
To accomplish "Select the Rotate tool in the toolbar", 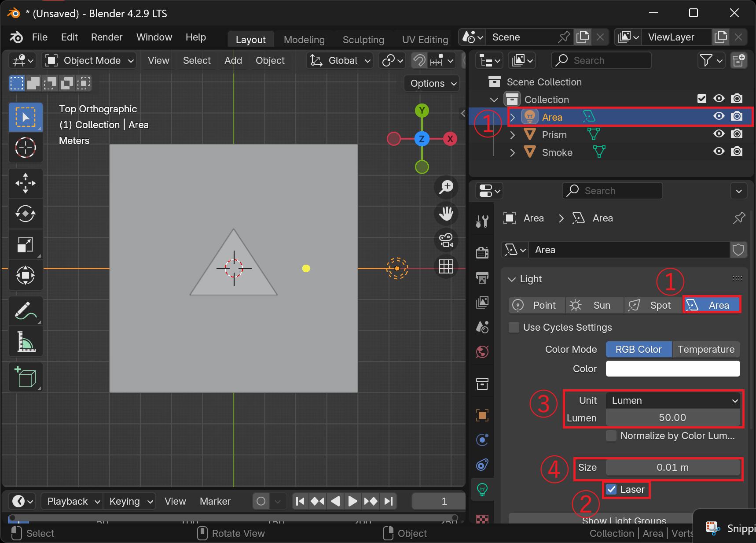I will (x=26, y=214).
